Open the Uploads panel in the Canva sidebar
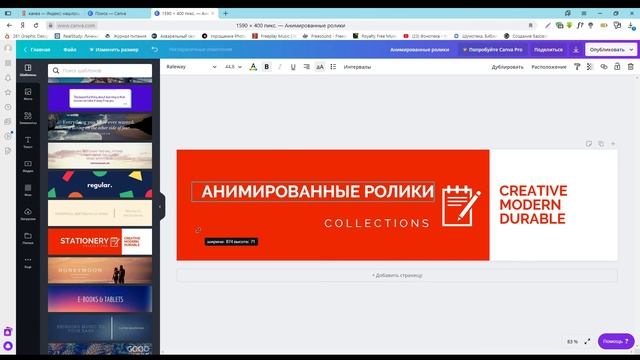The width and height of the screenshot is (640, 360). [28, 214]
